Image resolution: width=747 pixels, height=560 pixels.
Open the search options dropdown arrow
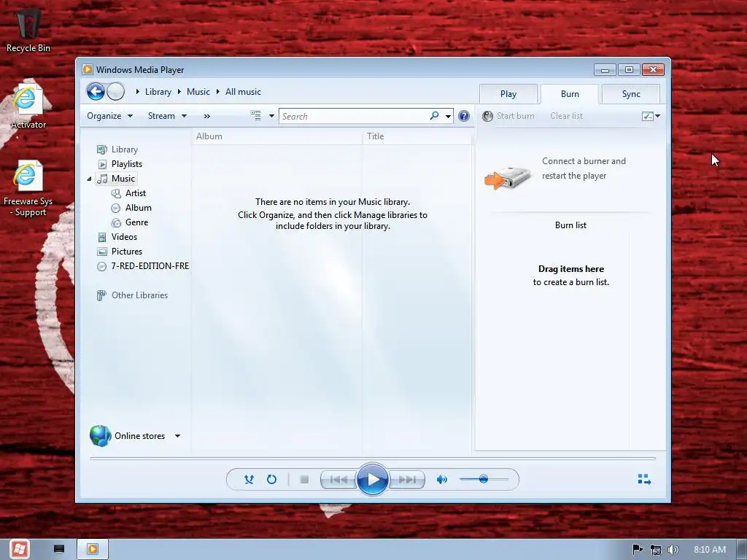(449, 116)
